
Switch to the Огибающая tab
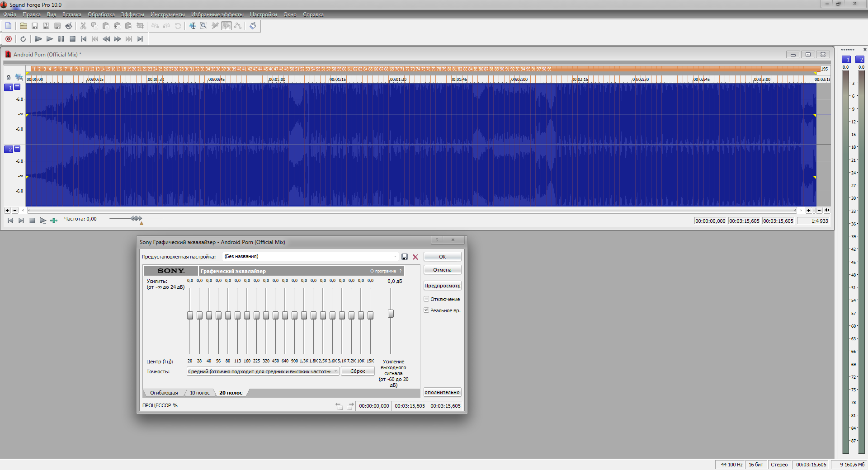pos(164,393)
